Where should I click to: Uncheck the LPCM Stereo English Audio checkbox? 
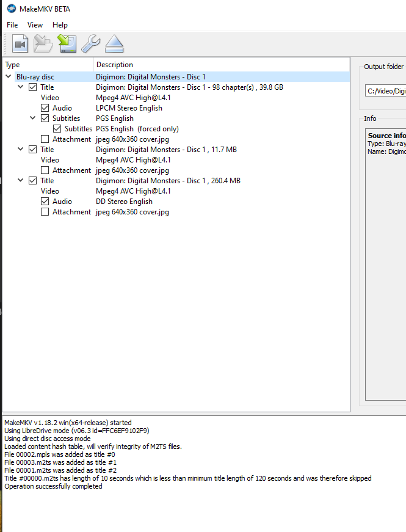pos(45,108)
